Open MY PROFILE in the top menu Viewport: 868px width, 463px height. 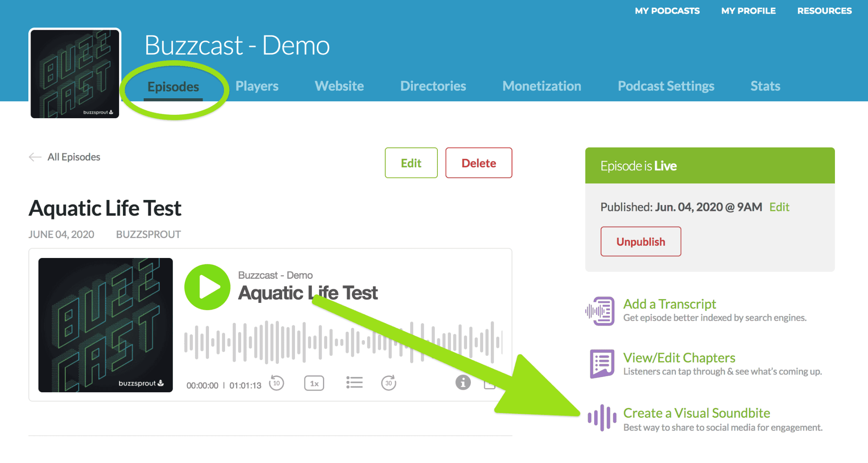[748, 11]
